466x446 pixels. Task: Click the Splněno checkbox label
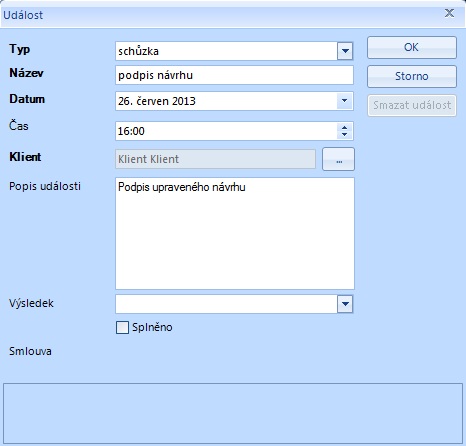coord(152,327)
